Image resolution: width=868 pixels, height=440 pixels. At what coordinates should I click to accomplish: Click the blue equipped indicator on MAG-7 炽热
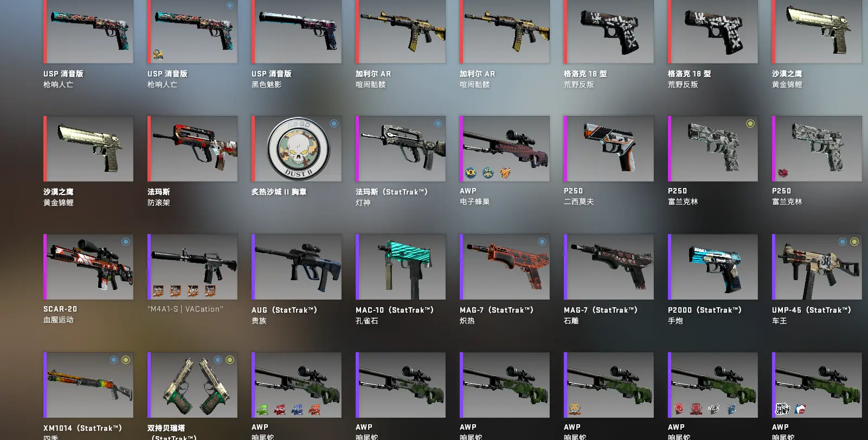click(x=542, y=242)
